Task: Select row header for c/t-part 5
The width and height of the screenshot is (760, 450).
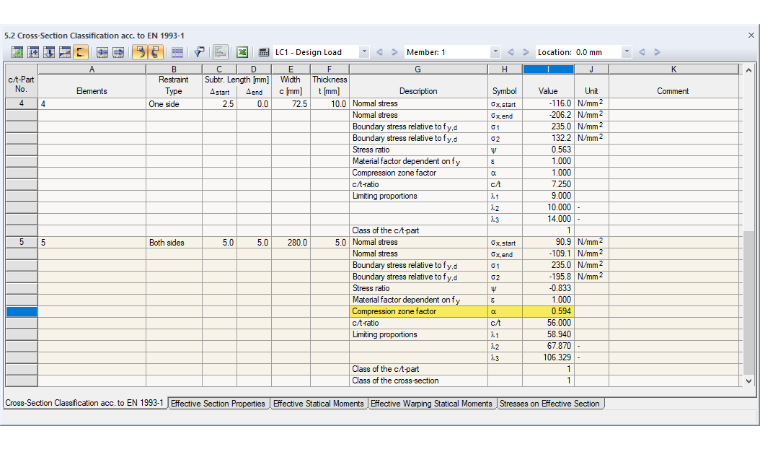Action: (21, 242)
